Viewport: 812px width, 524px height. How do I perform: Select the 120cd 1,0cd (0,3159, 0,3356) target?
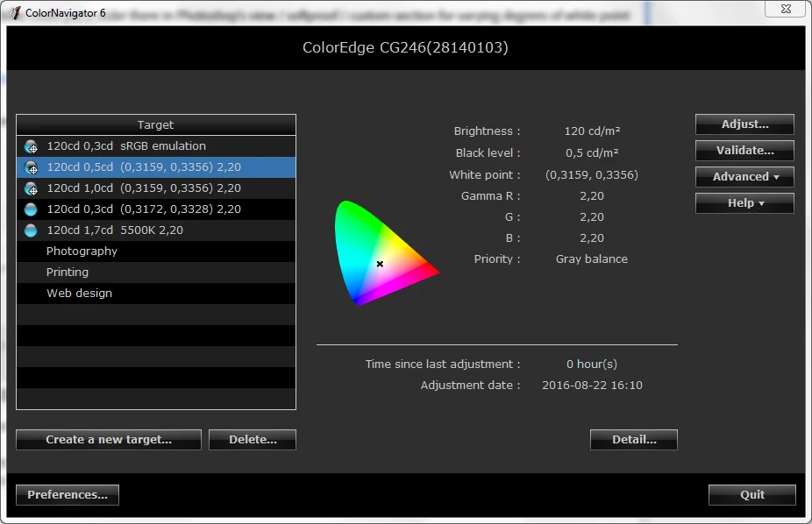point(156,188)
